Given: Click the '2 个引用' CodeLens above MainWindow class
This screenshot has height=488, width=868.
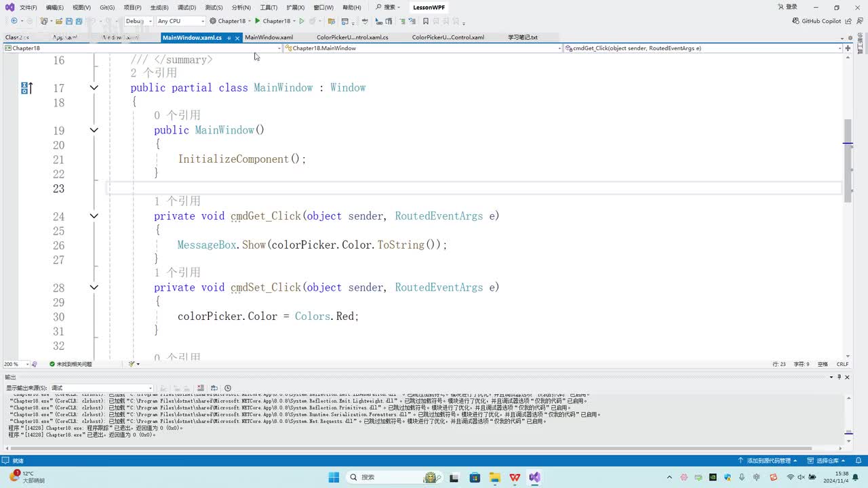Looking at the screenshot, I should pos(154,73).
